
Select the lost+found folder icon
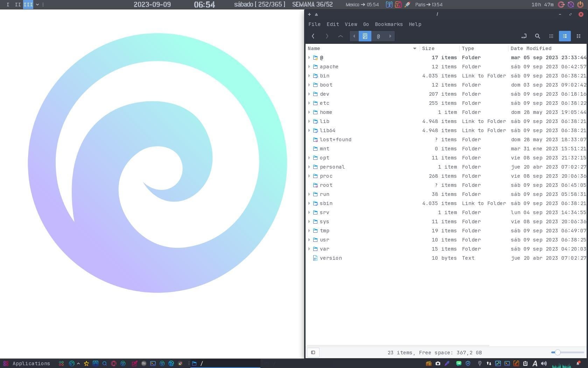point(315,139)
